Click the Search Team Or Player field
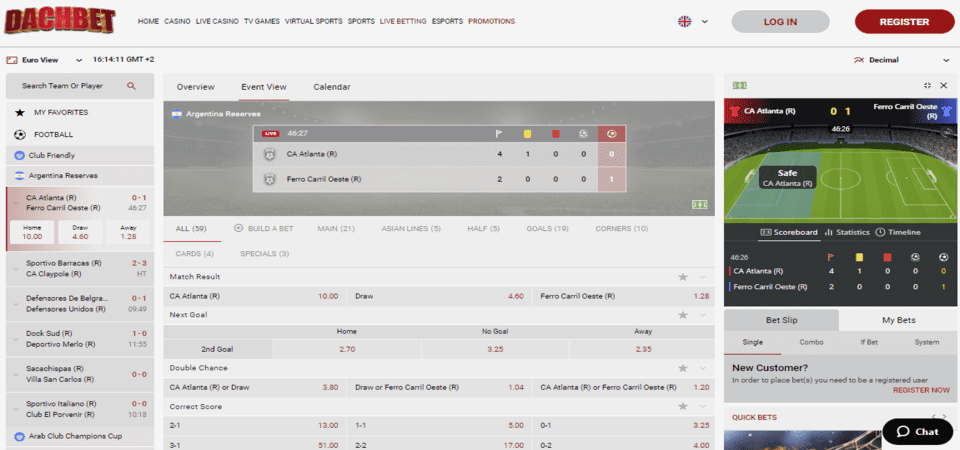The width and height of the screenshot is (960, 450). tap(80, 86)
